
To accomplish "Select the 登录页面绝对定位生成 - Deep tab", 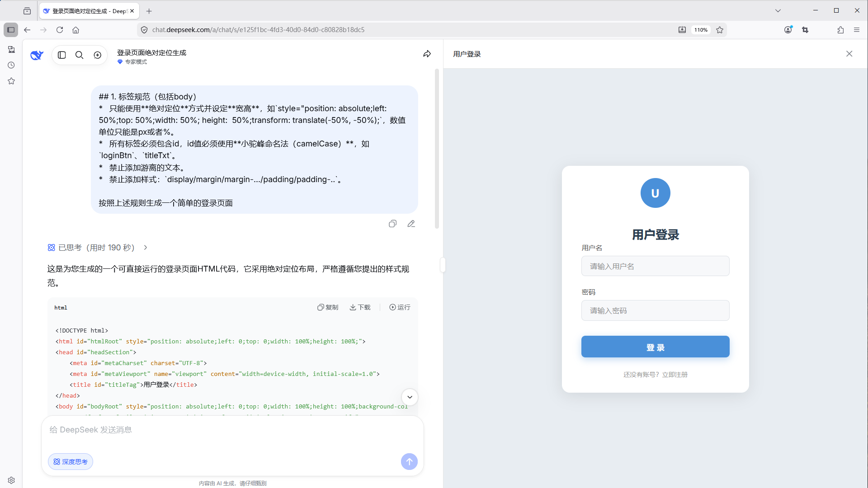I will click(x=89, y=11).
